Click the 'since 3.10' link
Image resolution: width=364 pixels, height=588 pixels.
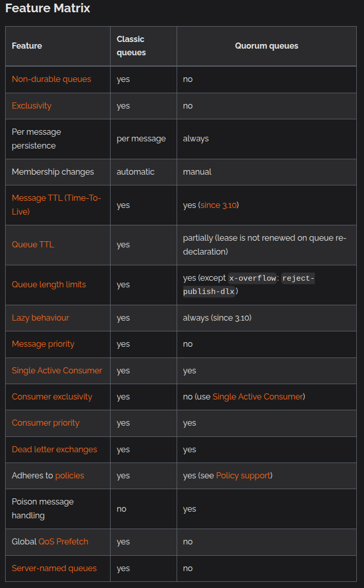click(219, 205)
